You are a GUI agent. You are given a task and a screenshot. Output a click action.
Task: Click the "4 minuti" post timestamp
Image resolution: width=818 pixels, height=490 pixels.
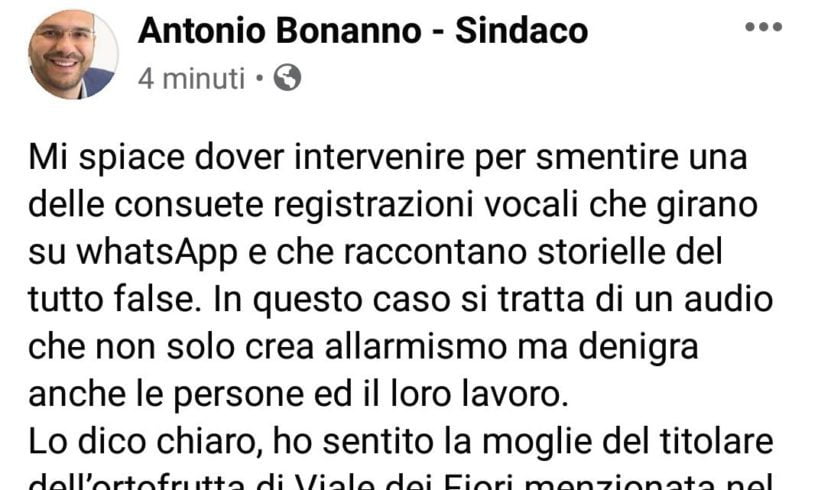tap(191, 79)
